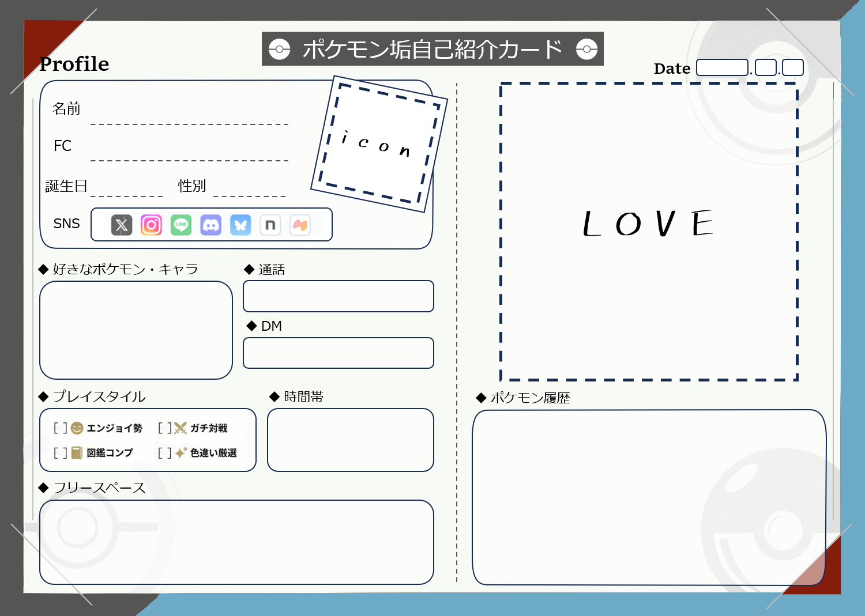The height and width of the screenshot is (616, 865).
Task: Check the 図鑑コンプ playstyle box
Action: coord(61,453)
